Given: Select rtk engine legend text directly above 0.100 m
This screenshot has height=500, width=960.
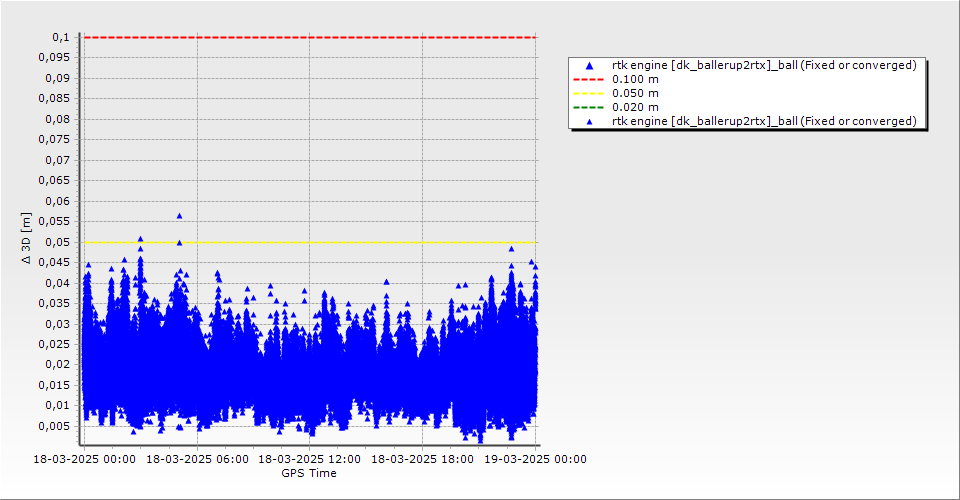Looking at the screenshot, I should tap(764, 65).
